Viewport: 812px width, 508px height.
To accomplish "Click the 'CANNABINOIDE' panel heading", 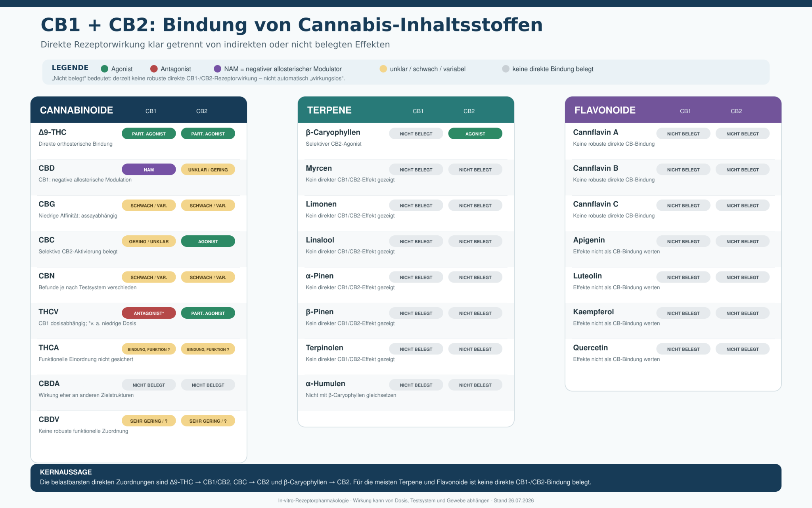I will coord(77,110).
